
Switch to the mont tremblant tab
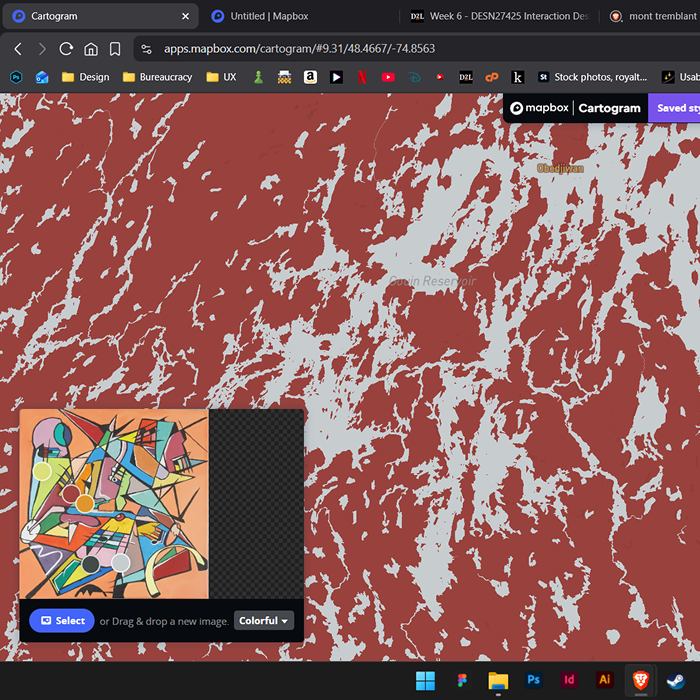(654, 16)
